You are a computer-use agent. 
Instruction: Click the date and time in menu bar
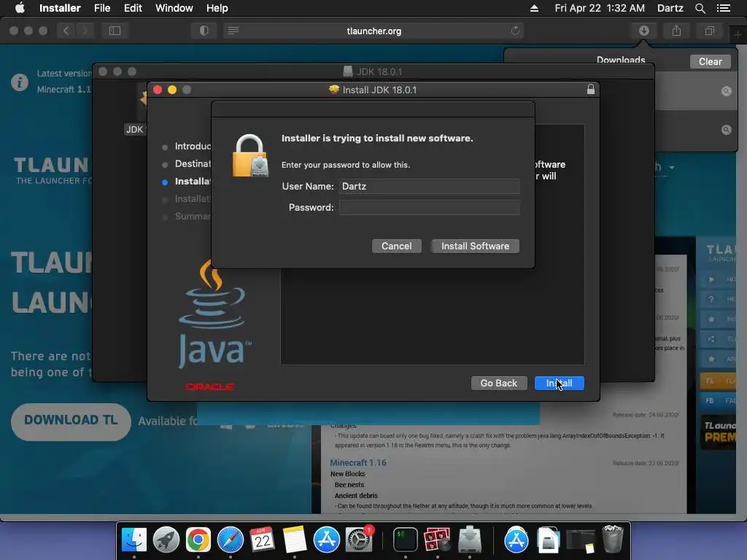600,8
